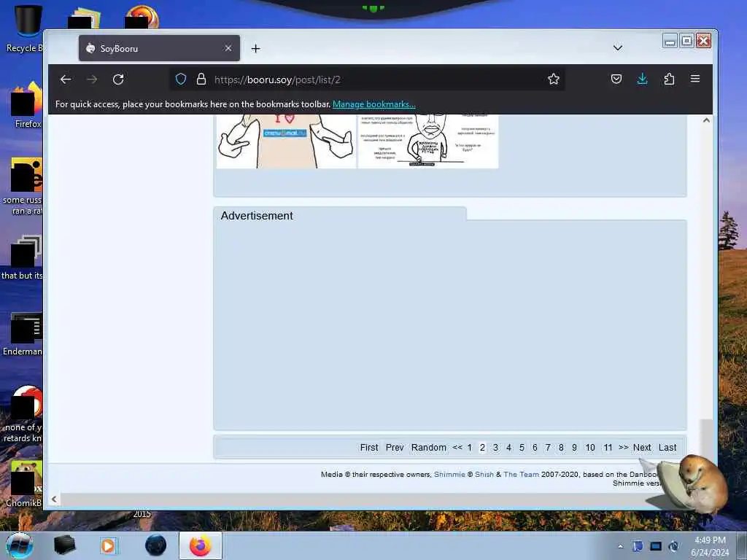Open the Shish footer link
Screen dimensions: 747x560
coord(484,474)
